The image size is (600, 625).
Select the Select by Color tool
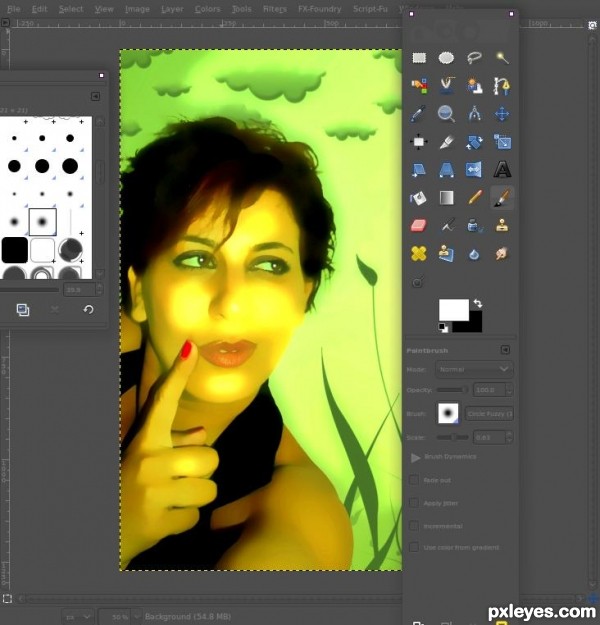point(419,86)
